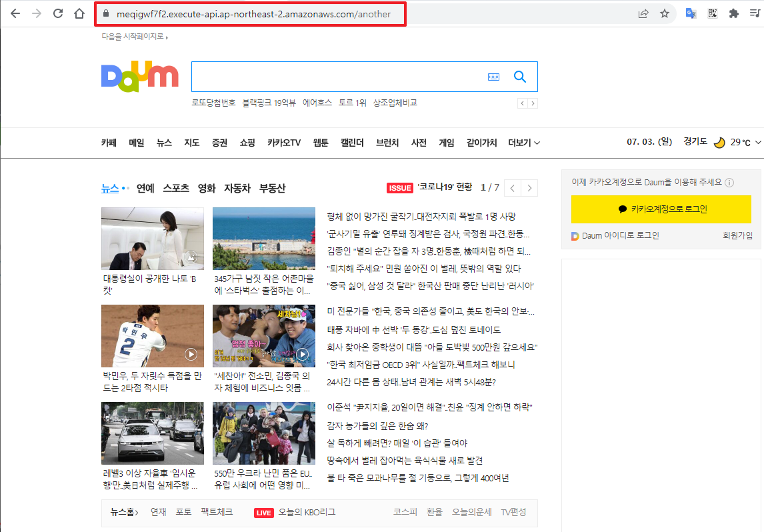Viewport: 764px width, 532px height.
Task: Open 카페 in the service menu
Action: (x=109, y=143)
